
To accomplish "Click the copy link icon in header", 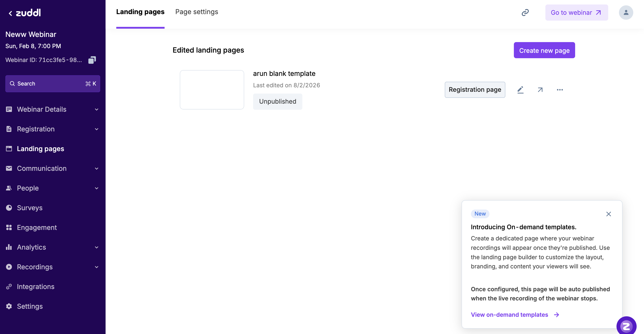I will coord(525,13).
